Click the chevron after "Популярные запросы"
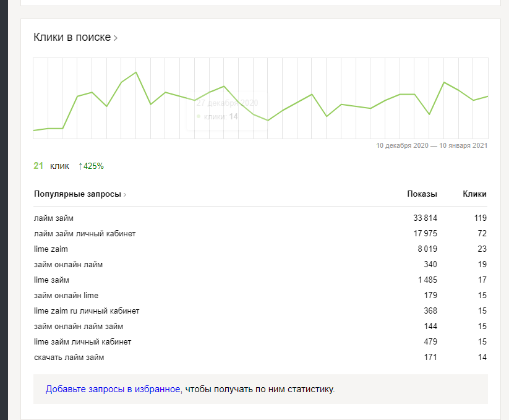The width and height of the screenshot is (509, 420). 125,195
